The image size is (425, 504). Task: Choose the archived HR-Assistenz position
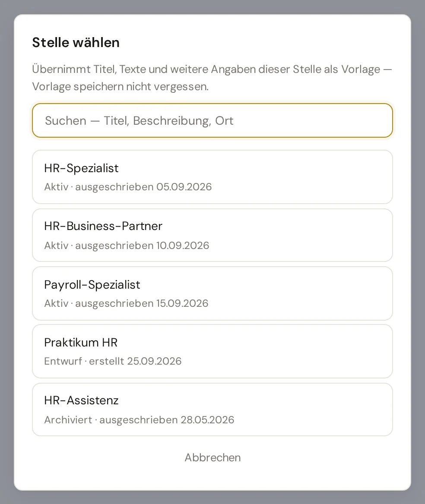coord(212,409)
